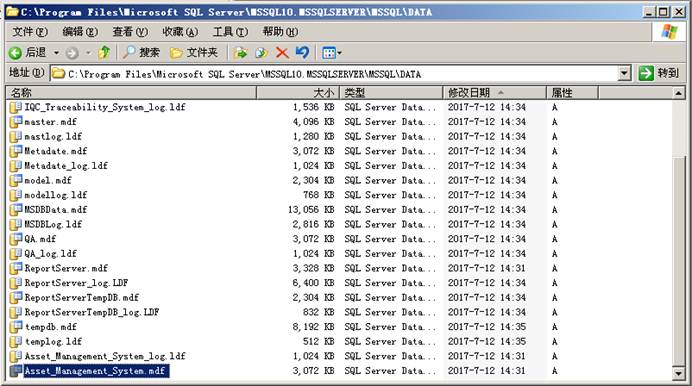Open the 文件(F) menu
Screen dimensions: 692x386
pyautogui.click(x=30, y=32)
